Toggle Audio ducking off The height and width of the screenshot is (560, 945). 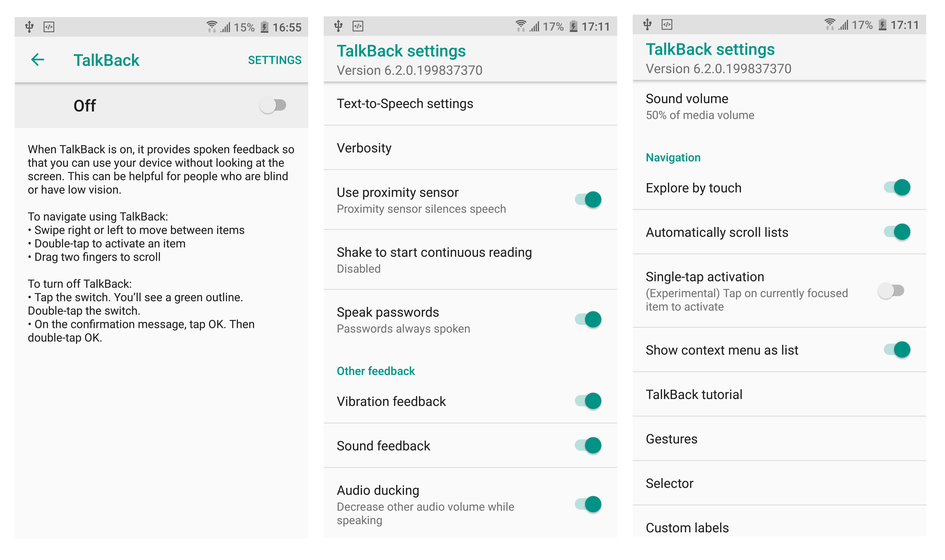coord(588,504)
